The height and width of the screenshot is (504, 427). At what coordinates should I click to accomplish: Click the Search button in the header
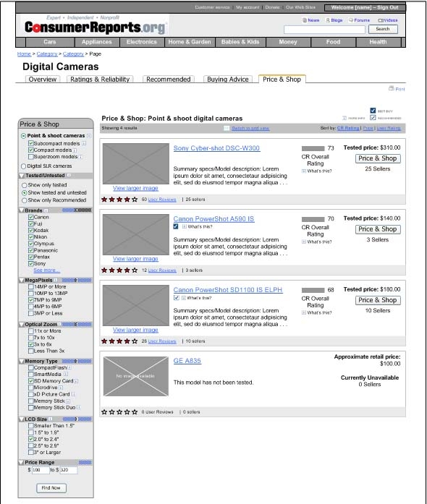pyautogui.click(x=383, y=29)
